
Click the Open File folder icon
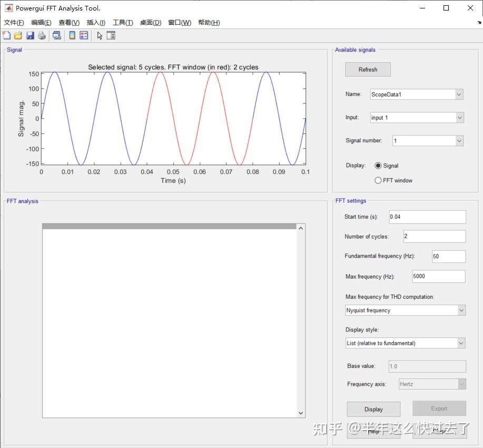[x=18, y=35]
